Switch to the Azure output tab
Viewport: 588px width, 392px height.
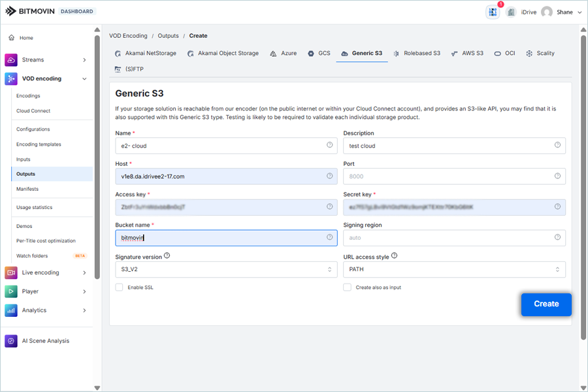click(x=284, y=54)
